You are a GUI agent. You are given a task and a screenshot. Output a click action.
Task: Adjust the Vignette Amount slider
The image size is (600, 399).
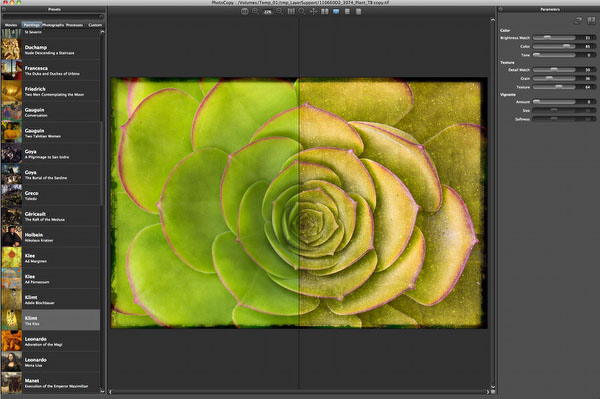point(554,102)
